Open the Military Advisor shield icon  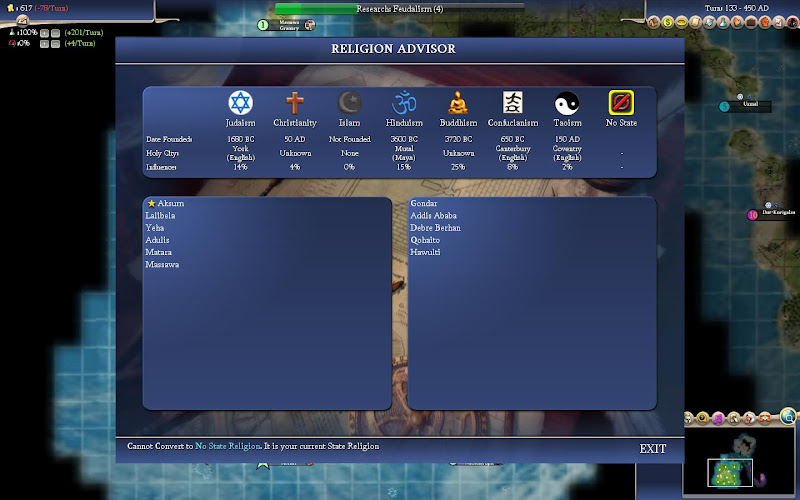[x=710, y=22]
